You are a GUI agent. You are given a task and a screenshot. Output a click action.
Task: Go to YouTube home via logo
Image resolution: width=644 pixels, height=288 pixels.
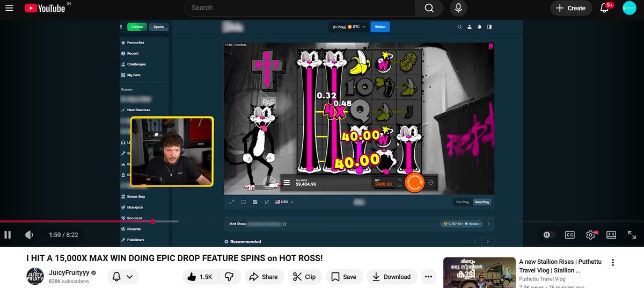45,8
